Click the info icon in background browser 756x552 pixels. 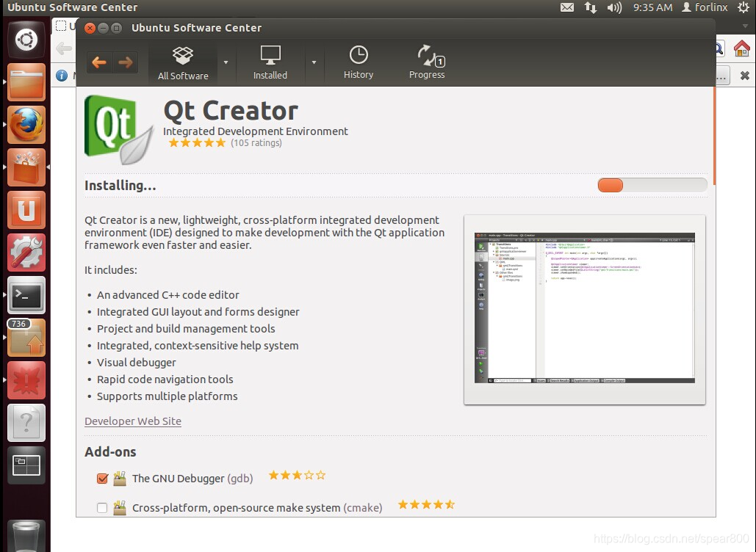pos(62,76)
